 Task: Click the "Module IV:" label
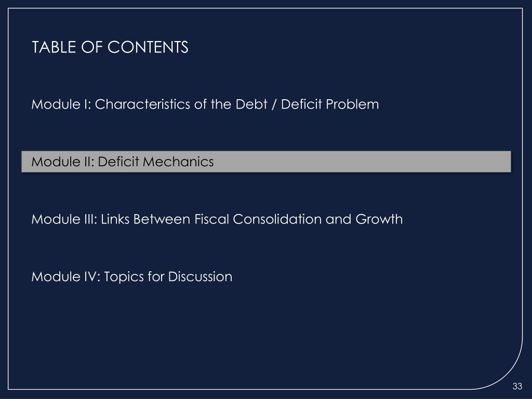click(x=66, y=276)
